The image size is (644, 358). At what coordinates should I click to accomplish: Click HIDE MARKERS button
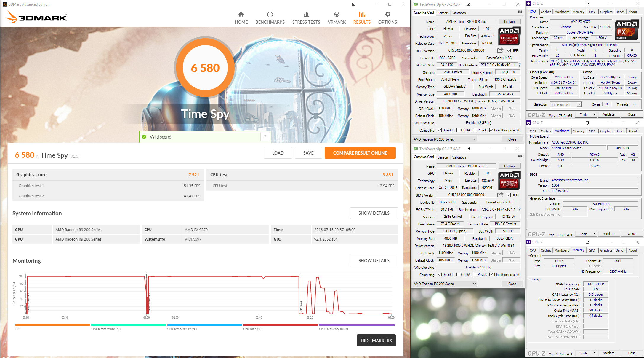376,341
